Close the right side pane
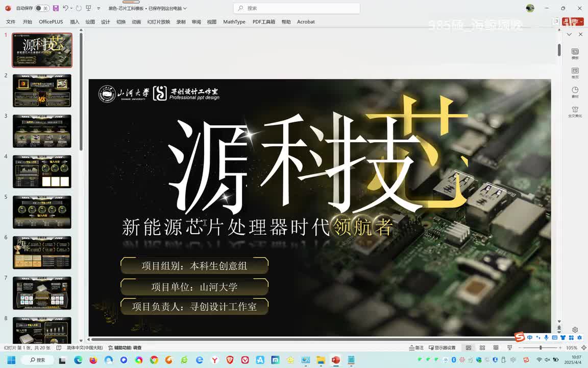 click(580, 34)
